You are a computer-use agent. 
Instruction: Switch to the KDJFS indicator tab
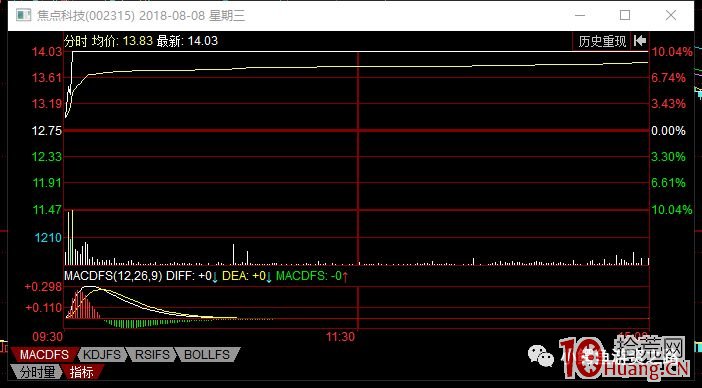click(103, 354)
